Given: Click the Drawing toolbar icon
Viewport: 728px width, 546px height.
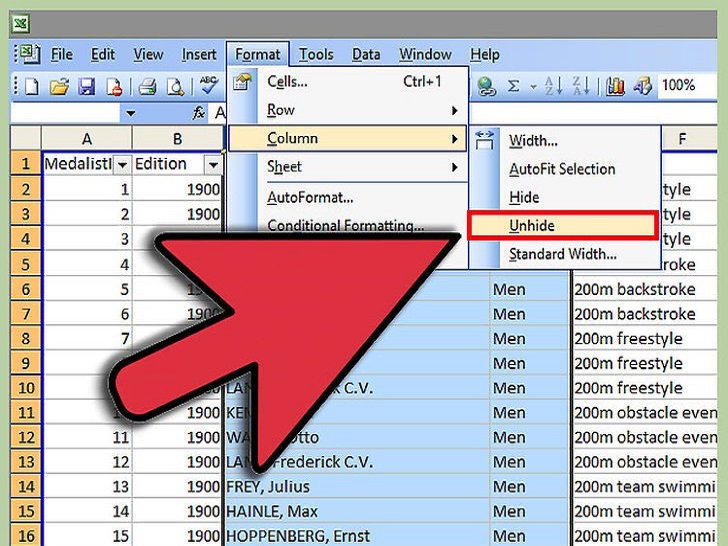Looking at the screenshot, I should click(x=643, y=86).
